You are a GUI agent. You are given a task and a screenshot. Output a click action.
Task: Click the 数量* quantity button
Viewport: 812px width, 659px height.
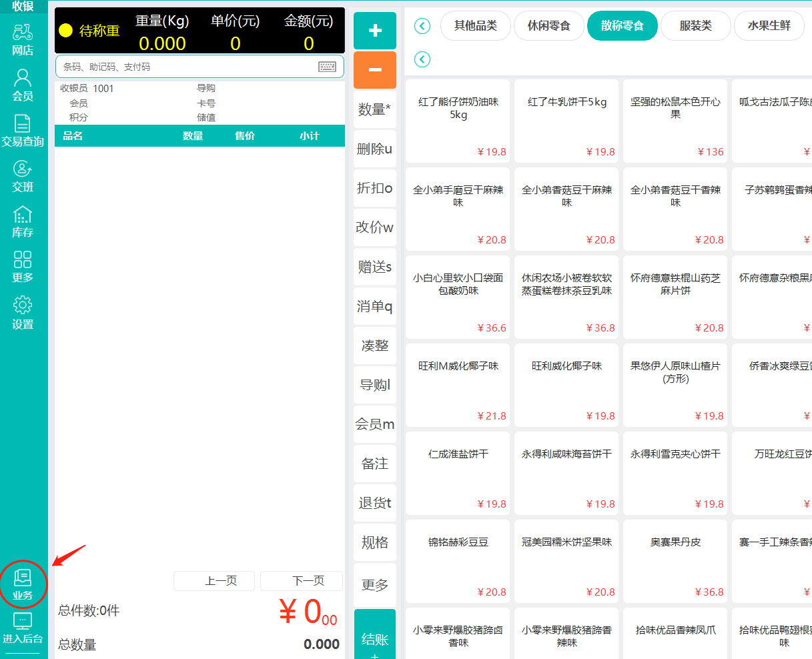coord(375,109)
